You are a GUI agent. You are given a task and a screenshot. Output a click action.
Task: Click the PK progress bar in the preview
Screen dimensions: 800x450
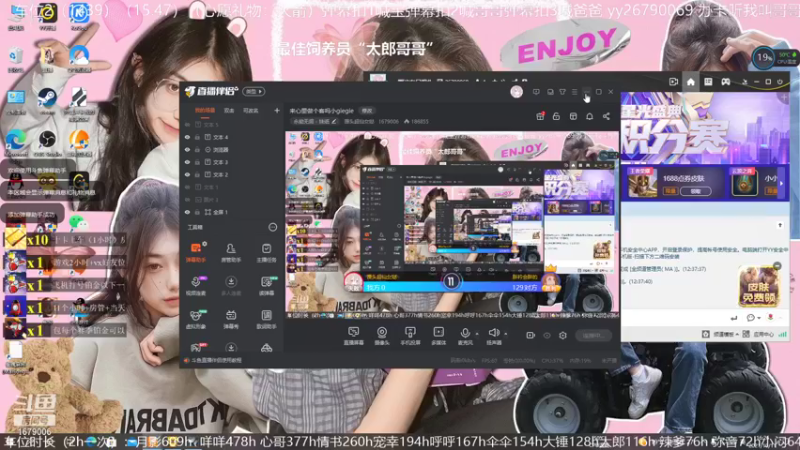pyautogui.click(x=451, y=287)
